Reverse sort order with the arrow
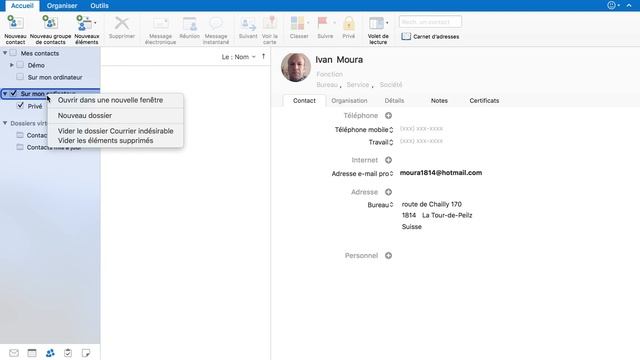Image resolution: width=640 pixels, height=360 pixels. (x=264, y=56)
